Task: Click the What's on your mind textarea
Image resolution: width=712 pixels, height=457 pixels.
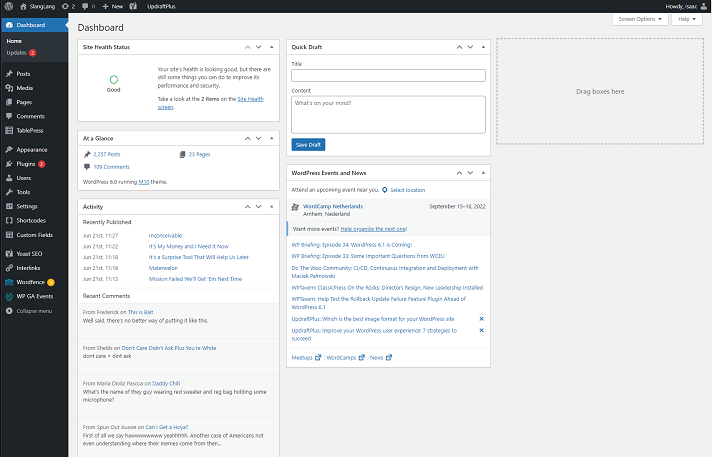Action: tap(388, 114)
